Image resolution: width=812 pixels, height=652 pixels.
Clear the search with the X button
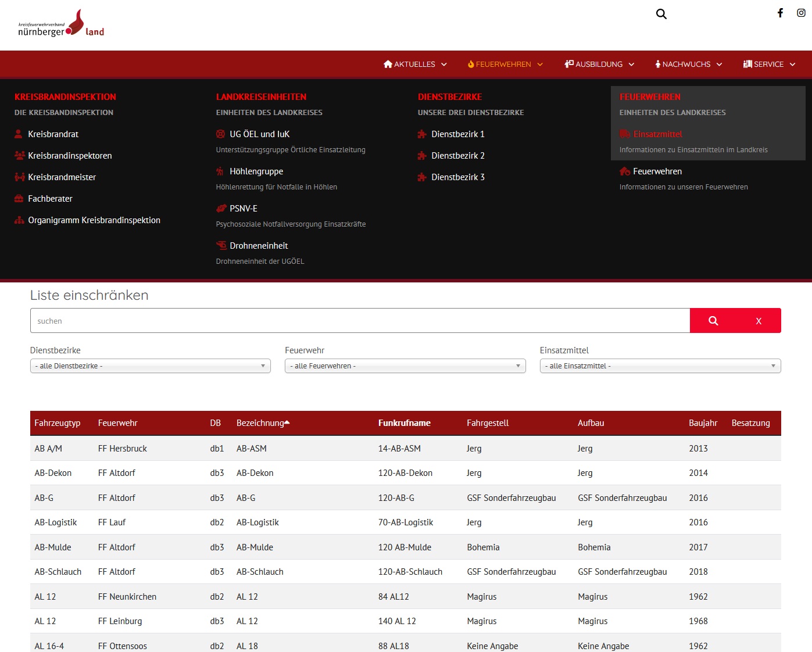pyautogui.click(x=758, y=321)
